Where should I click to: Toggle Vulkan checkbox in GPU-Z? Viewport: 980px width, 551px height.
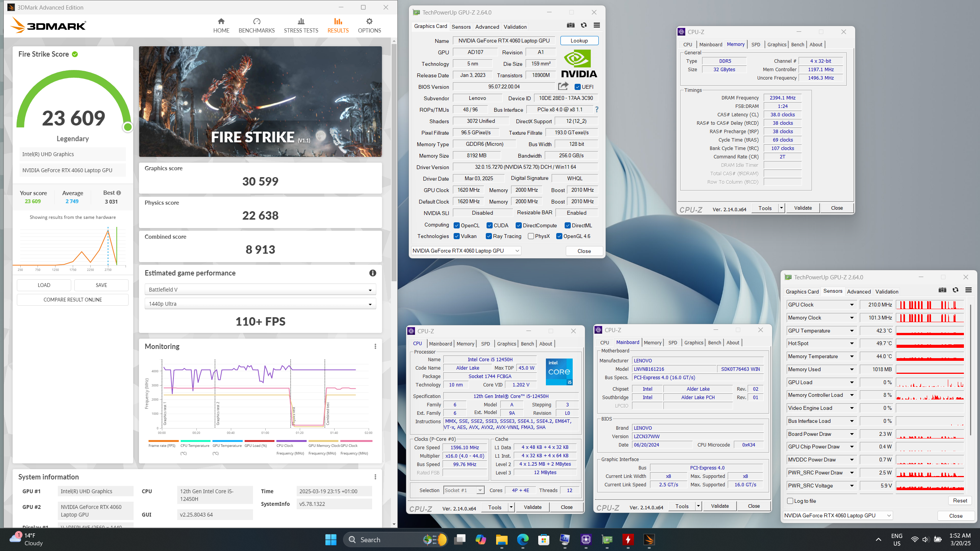(x=456, y=236)
